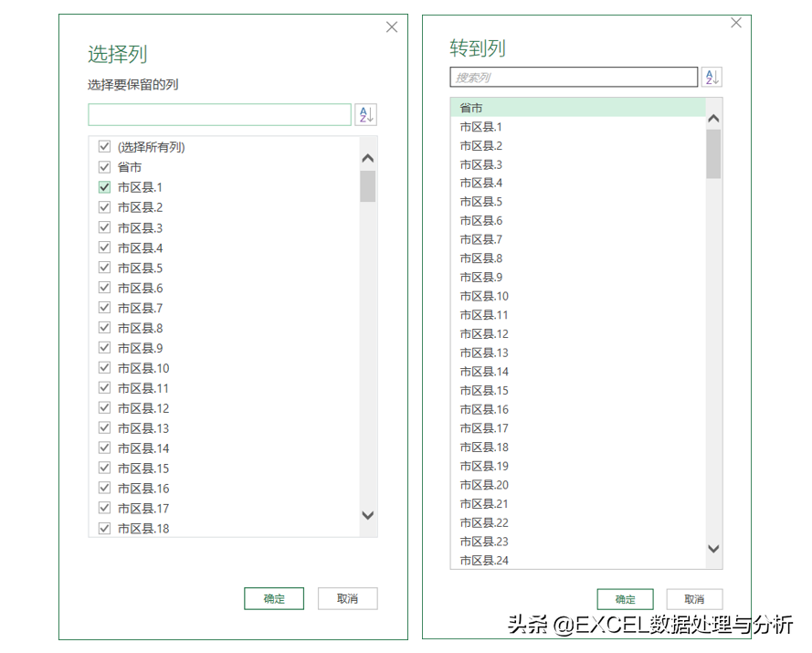
Task: Uncheck the 市区县.8 checkbox
Action: (x=105, y=328)
